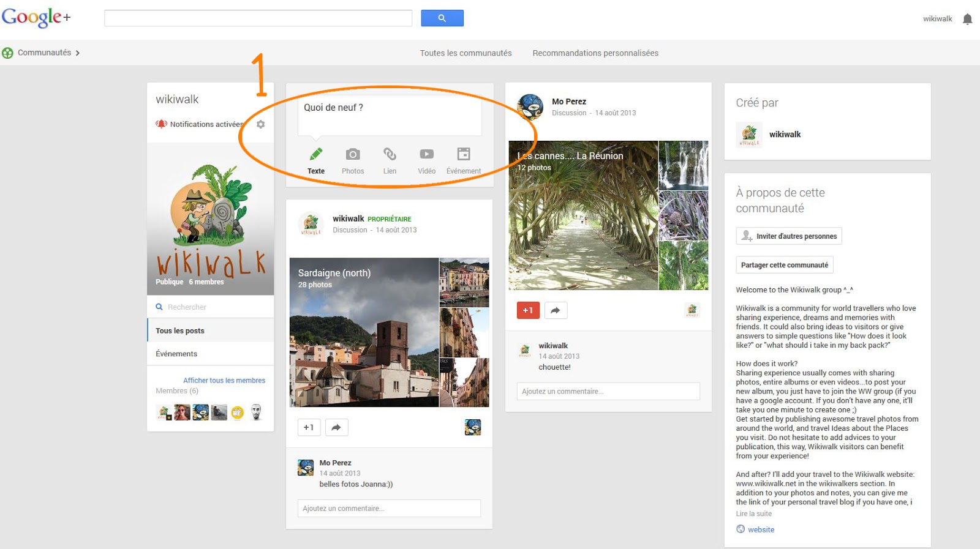Select the Texte pencil post option
The image size is (980, 549).
point(316,161)
